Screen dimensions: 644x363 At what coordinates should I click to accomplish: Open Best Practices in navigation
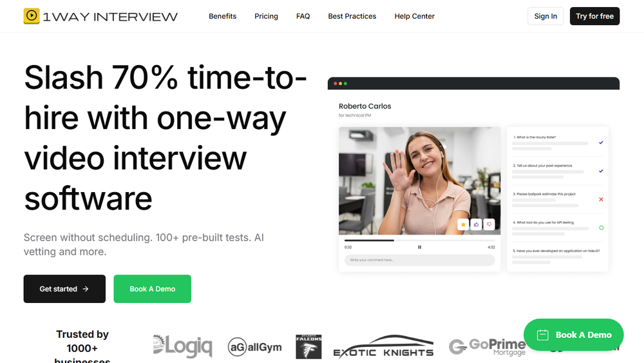[x=352, y=16]
